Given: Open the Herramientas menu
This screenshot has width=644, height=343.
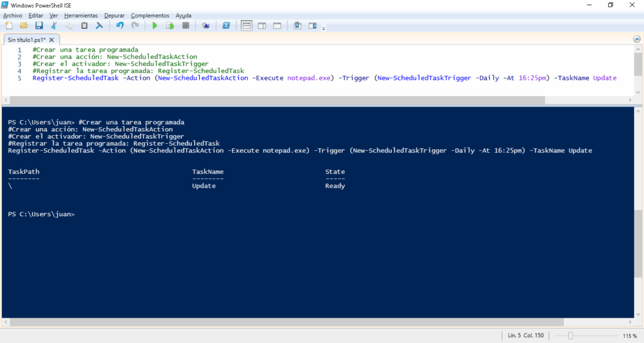Looking at the screenshot, I should (x=81, y=15).
